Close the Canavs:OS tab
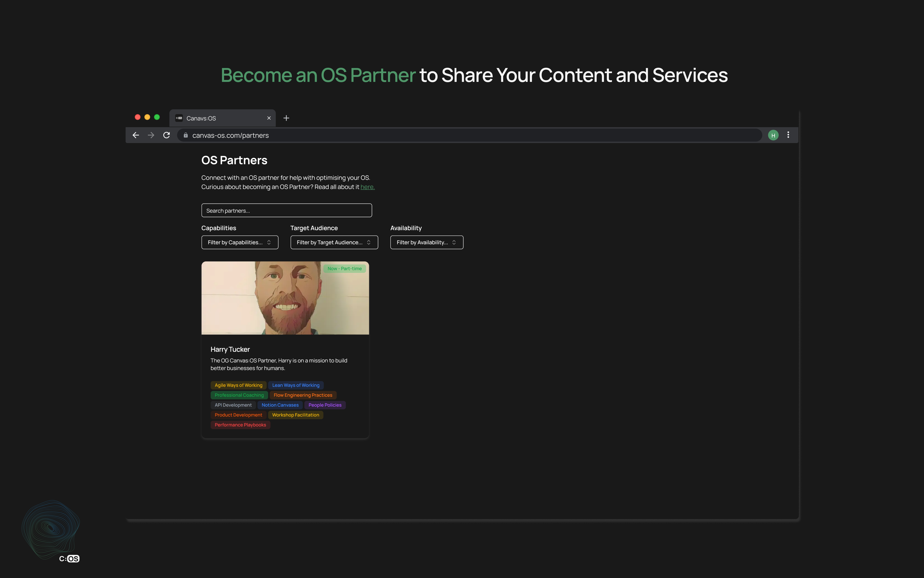Viewport: 924px width, 578px height. coord(269,118)
